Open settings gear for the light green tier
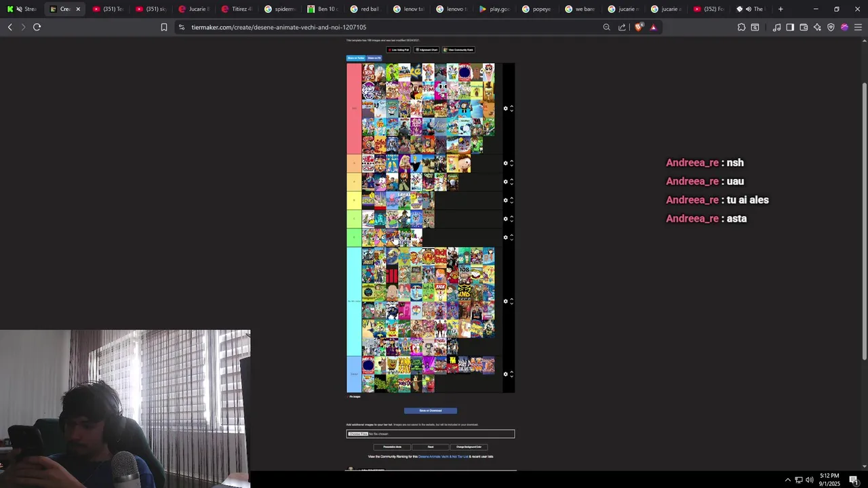This screenshot has height=488, width=868. (x=505, y=219)
